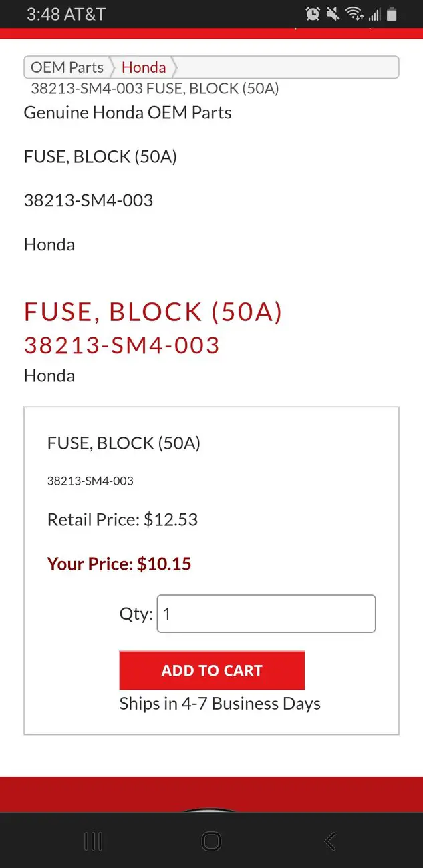
Task: Focus the Qty input field
Action: pos(266,614)
